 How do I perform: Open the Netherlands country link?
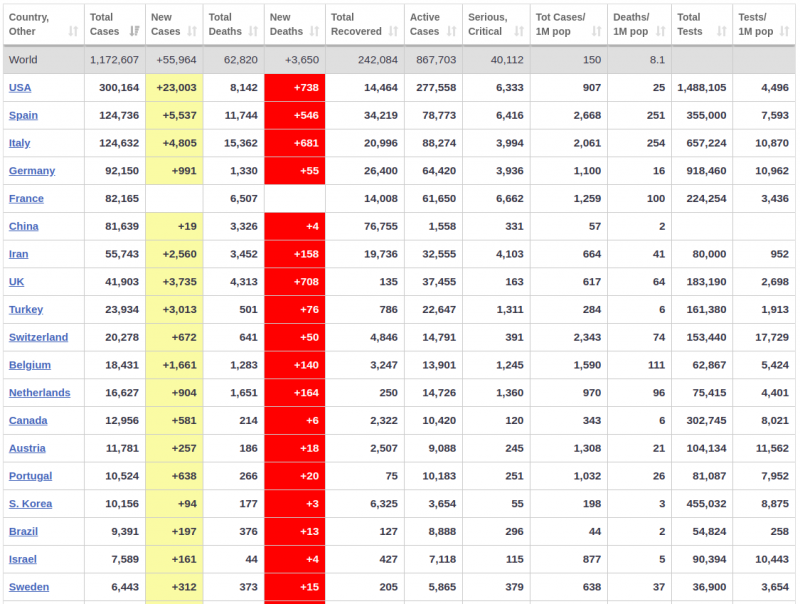coord(39,393)
